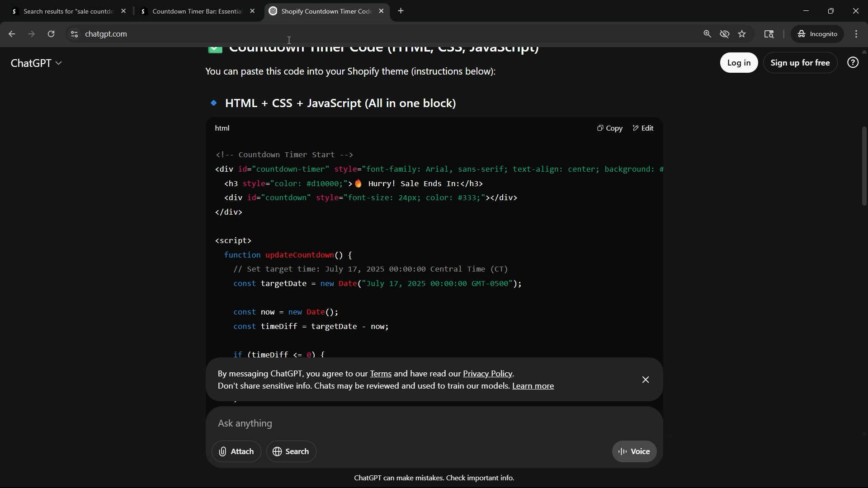Edit the HTML code block
868x488 pixels.
click(643, 128)
